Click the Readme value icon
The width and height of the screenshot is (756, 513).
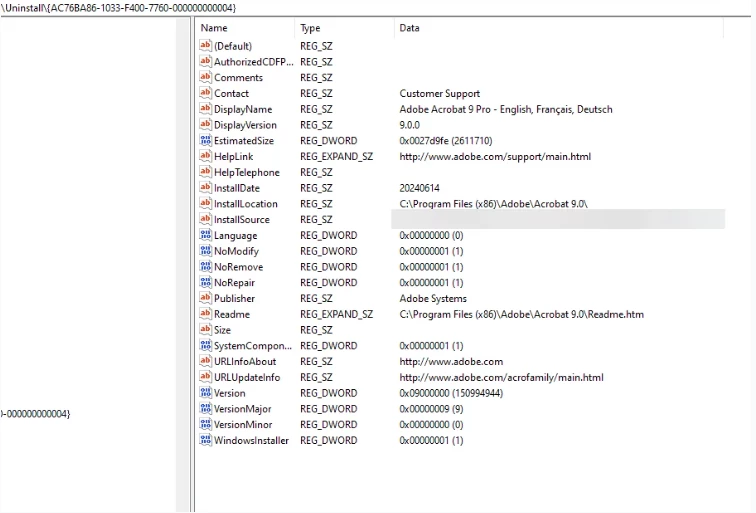[x=205, y=314]
